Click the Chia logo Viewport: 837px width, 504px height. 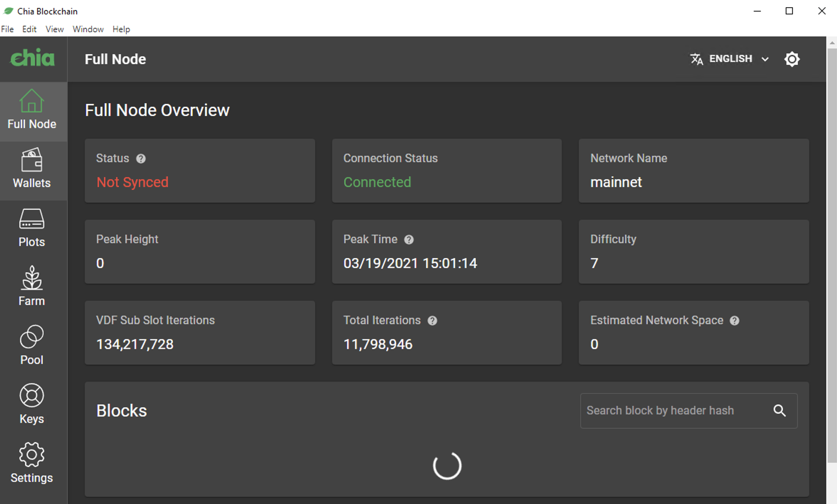(x=32, y=58)
